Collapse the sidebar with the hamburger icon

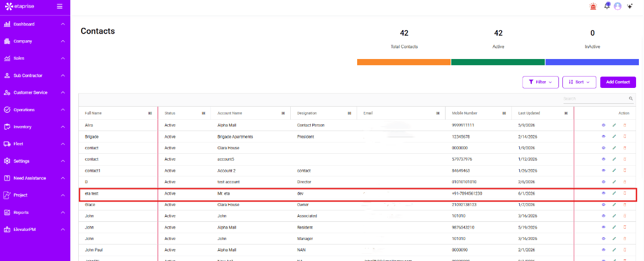pyautogui.click(x=60, y=6)
